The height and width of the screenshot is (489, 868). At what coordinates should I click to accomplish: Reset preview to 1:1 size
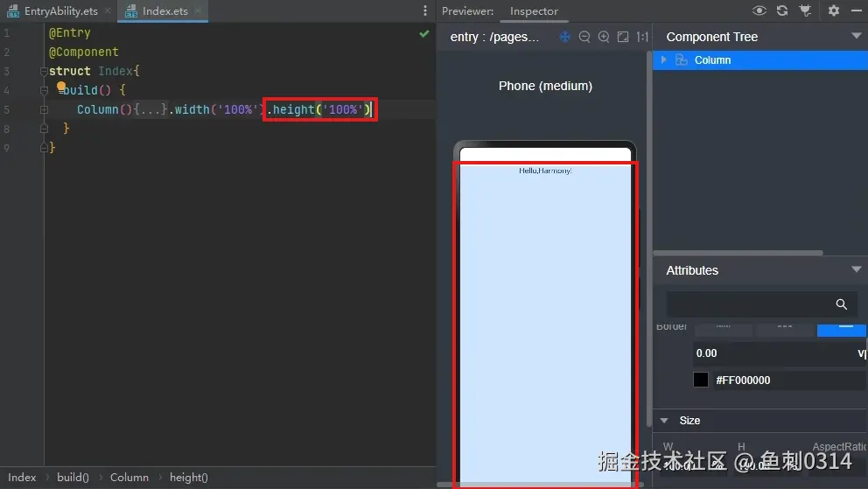tap(641, 37)
